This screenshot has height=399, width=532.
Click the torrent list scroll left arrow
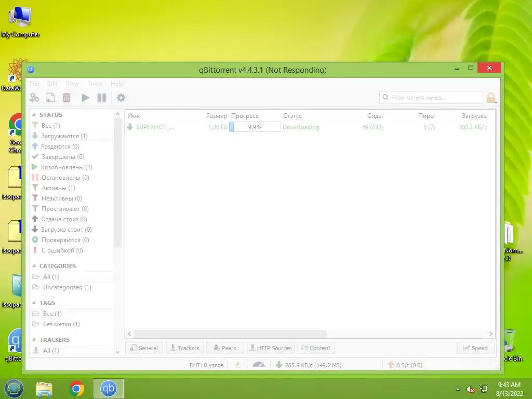pos(129,334)
